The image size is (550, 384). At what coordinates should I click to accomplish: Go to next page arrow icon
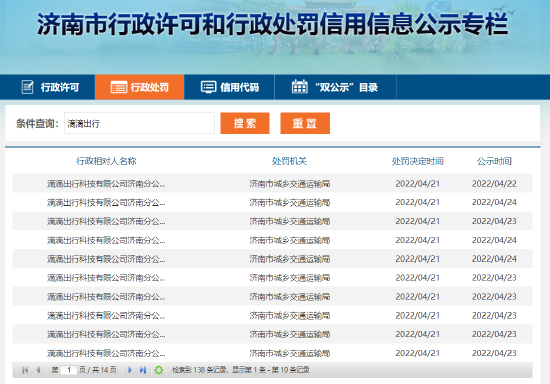coord(130,370)
